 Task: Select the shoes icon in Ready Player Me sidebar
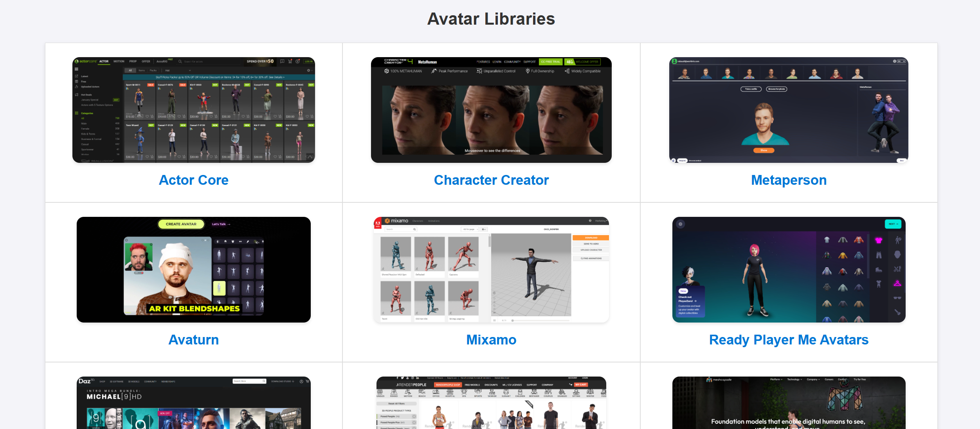(879, 270)
